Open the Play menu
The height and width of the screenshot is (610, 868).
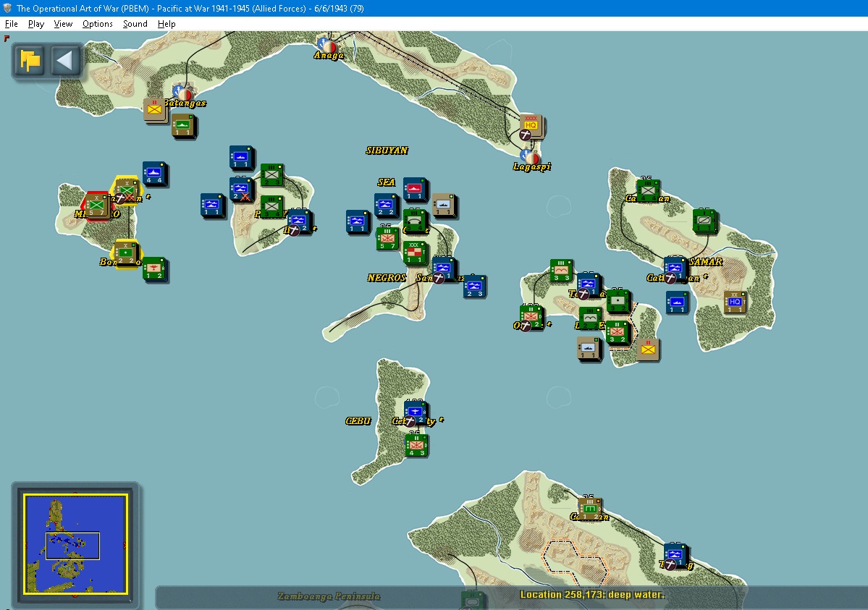click(x=36, y=24)
